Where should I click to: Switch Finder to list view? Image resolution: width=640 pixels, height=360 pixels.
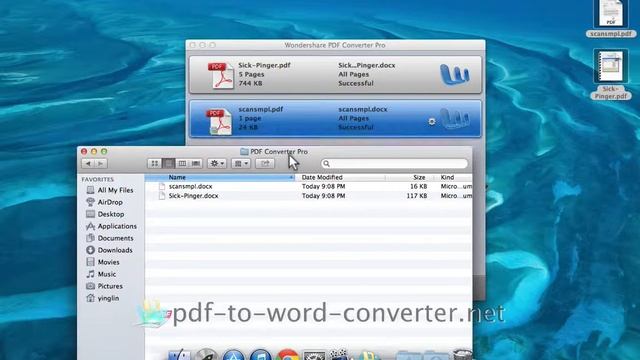pos(168,164)
